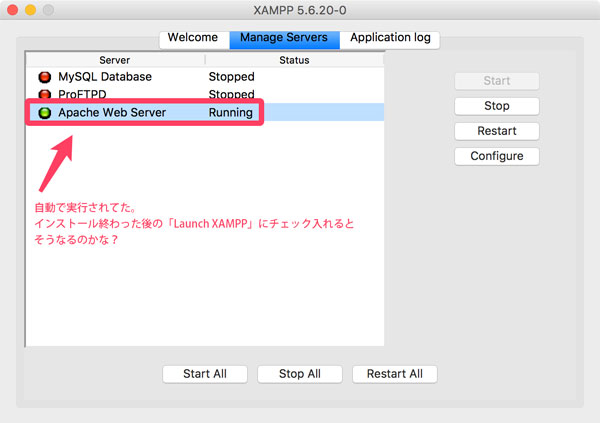Click the disabled Start button
Image resolution: width=600 pixels, height=423 pixels.
(497, 81)
